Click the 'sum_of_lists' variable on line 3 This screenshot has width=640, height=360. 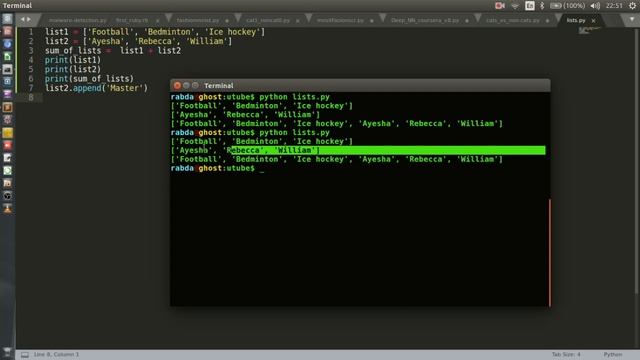(x=73, y=51)
